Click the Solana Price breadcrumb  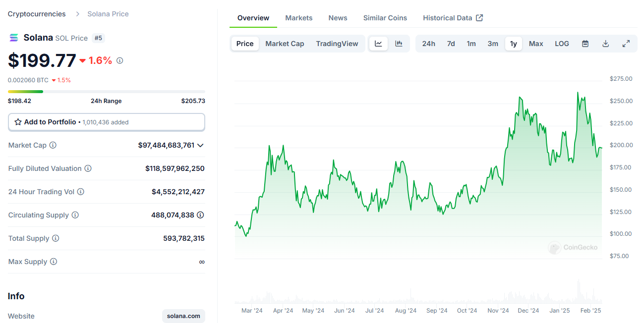[108, 14]
